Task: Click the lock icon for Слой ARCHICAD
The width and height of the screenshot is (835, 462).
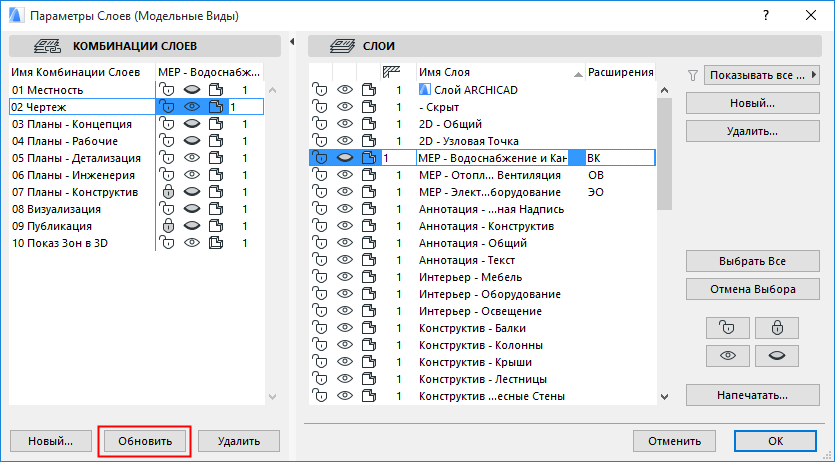Action: (321, 90)
